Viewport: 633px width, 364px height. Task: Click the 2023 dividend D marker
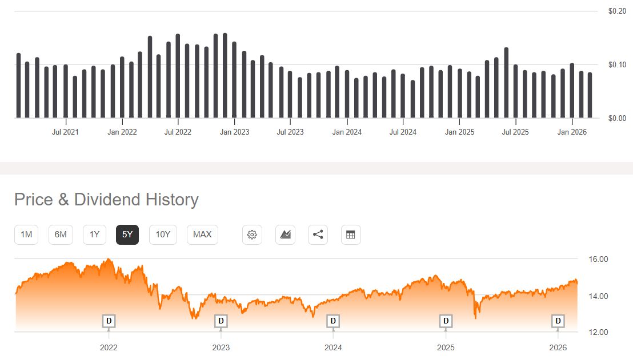click(x=221, y=321)
